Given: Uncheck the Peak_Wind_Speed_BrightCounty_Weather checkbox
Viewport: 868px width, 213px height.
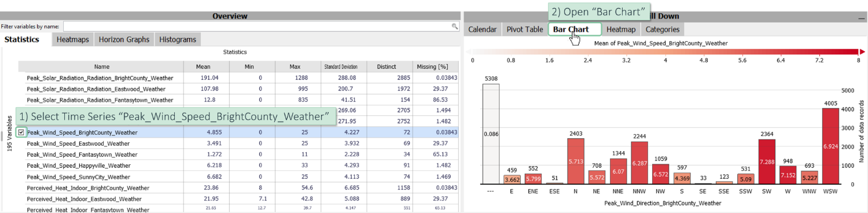Looking at the screenshot, I should point(21,132).
